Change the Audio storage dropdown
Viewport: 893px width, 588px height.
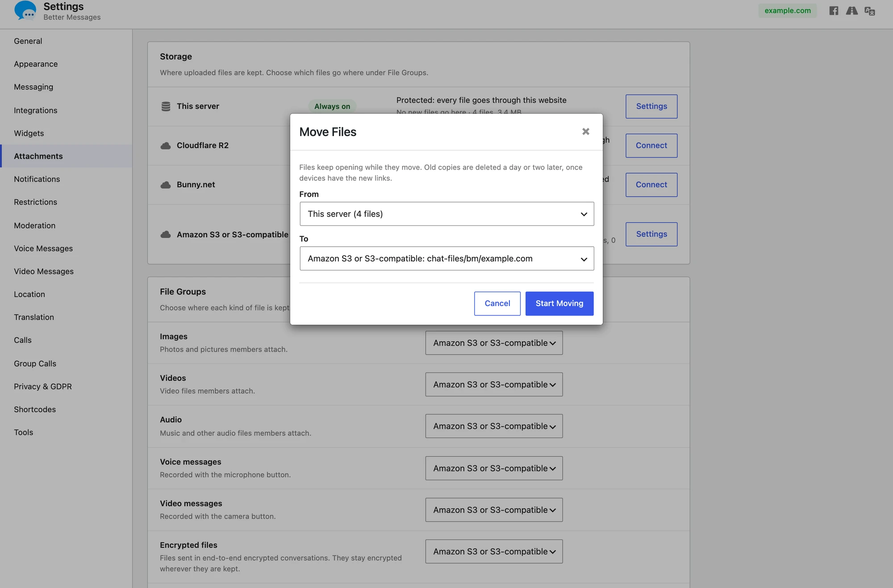494,426
